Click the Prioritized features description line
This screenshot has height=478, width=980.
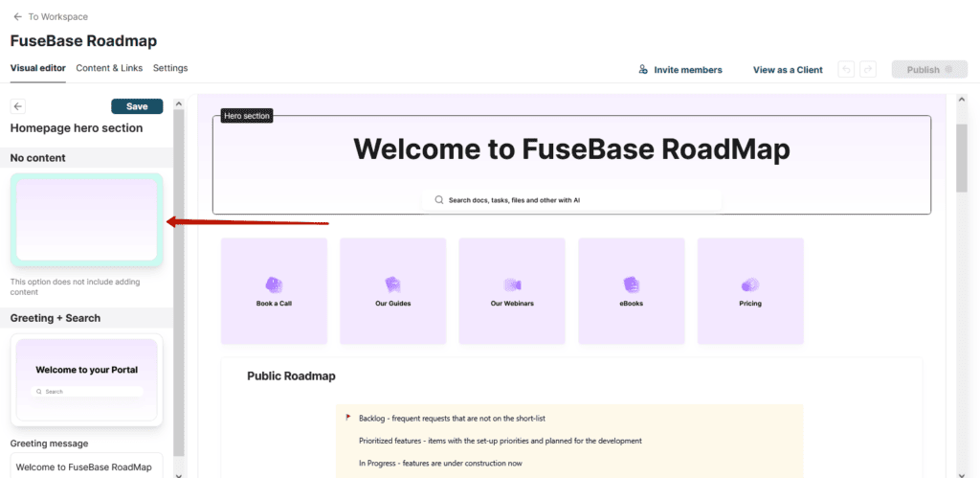(x=501, y=441)
